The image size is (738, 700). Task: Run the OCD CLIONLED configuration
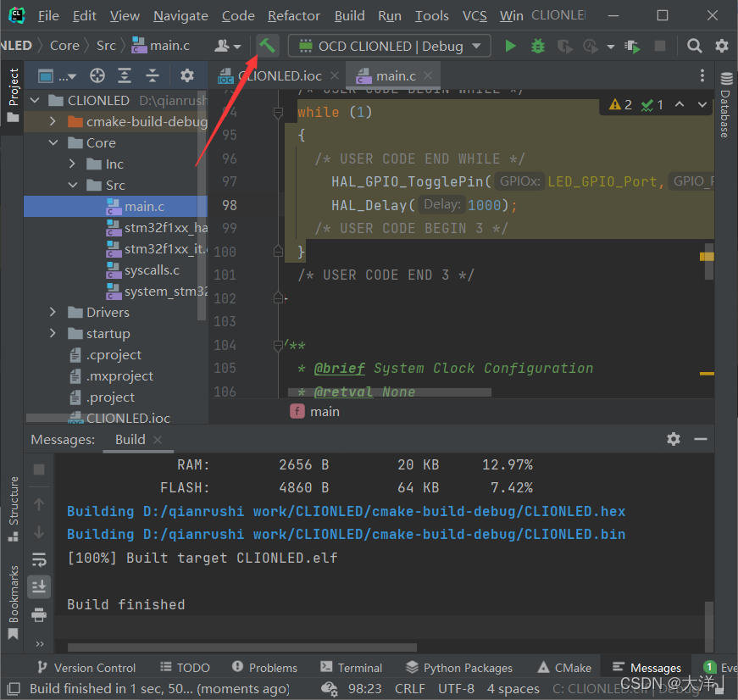510,46
